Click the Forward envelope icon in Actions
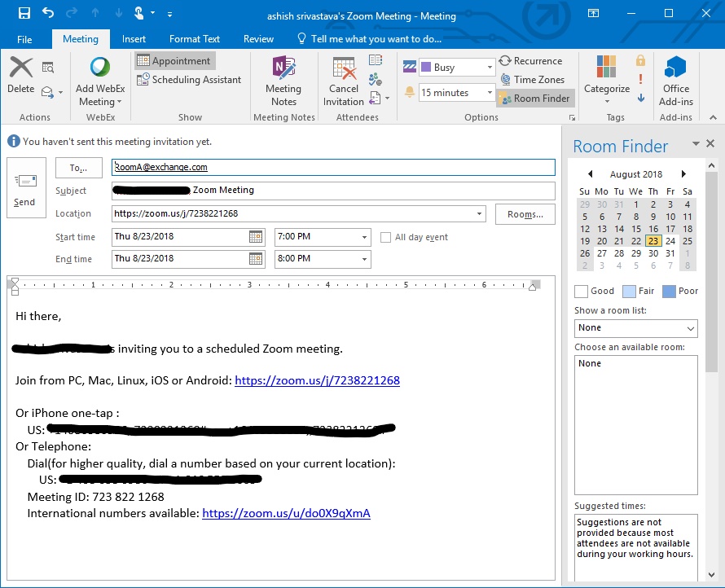The height and width of the screenshot is (588, 725). (47, 92)
